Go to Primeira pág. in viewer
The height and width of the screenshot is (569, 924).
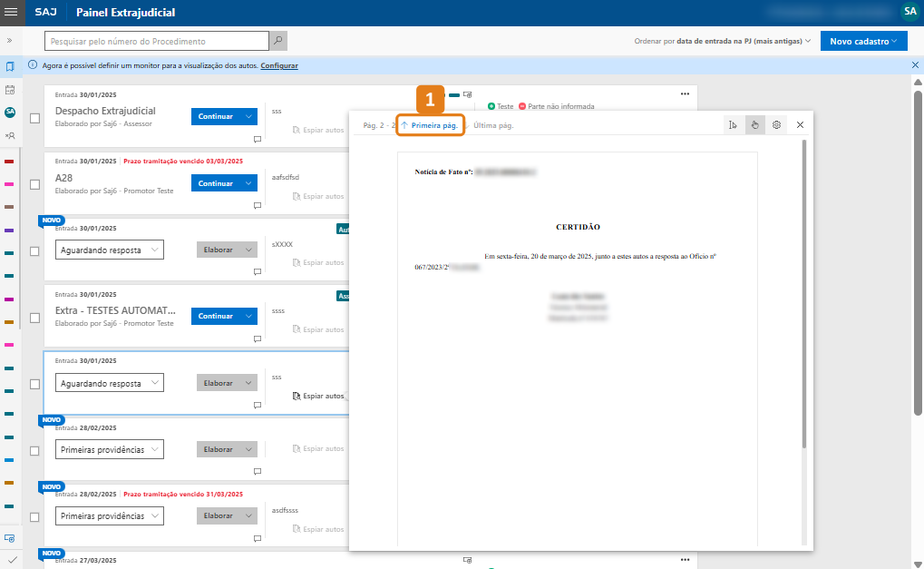pyautogui.click(x=430, y=125)
